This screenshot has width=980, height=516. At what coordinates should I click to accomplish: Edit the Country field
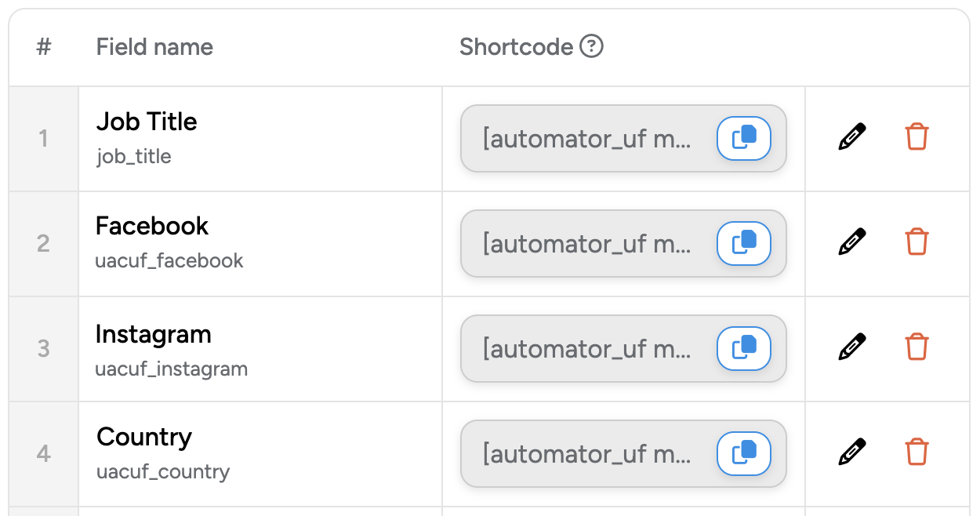[x=851, y=452]
